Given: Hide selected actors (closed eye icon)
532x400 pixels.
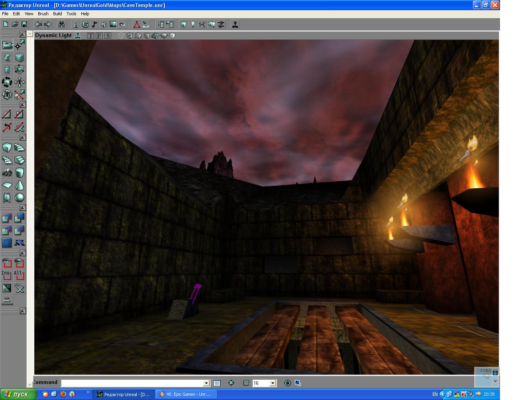Looking at the screenshot, I should (20, 263).
